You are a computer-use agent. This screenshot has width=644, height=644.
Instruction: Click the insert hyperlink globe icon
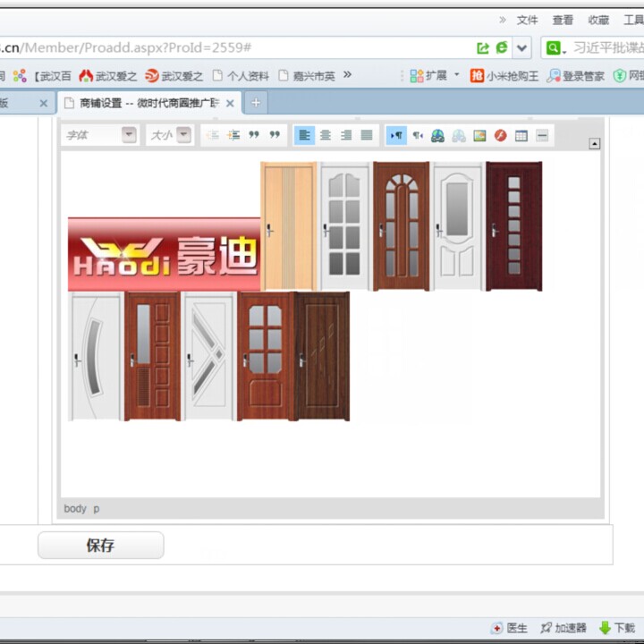click(x=437, y=136)
